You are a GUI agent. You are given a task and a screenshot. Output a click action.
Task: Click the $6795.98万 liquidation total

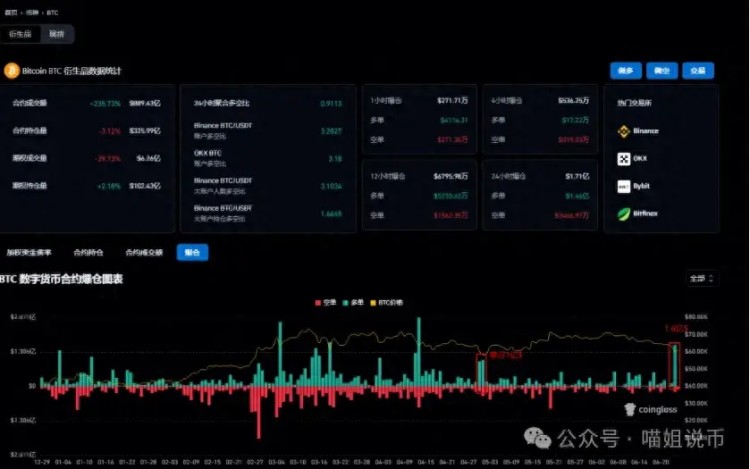click(451, 176)
